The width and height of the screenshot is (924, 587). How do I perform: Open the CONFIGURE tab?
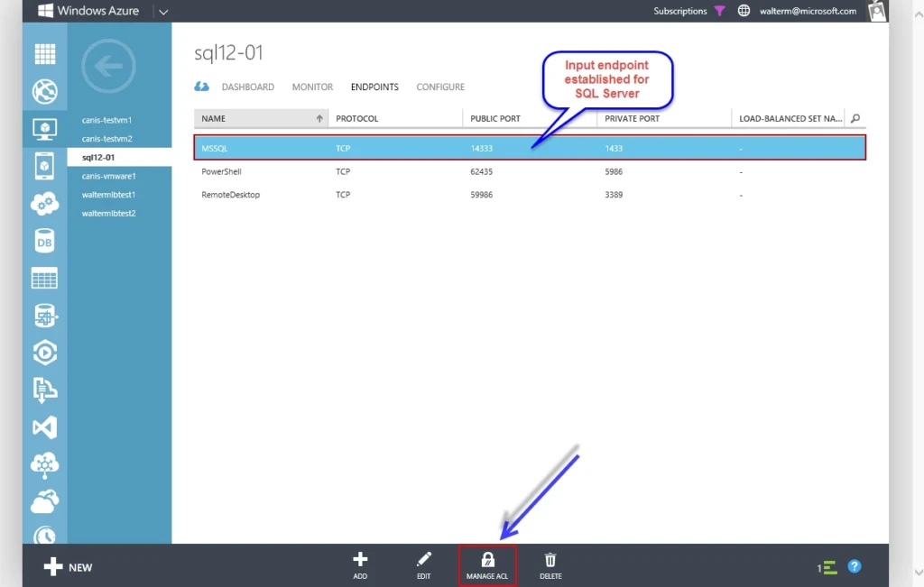[x=440, y=87]
